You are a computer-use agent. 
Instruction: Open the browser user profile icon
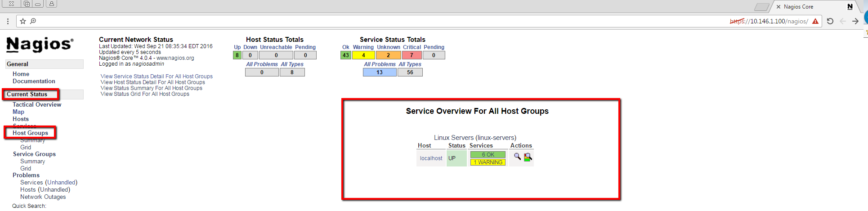point(52,4)
